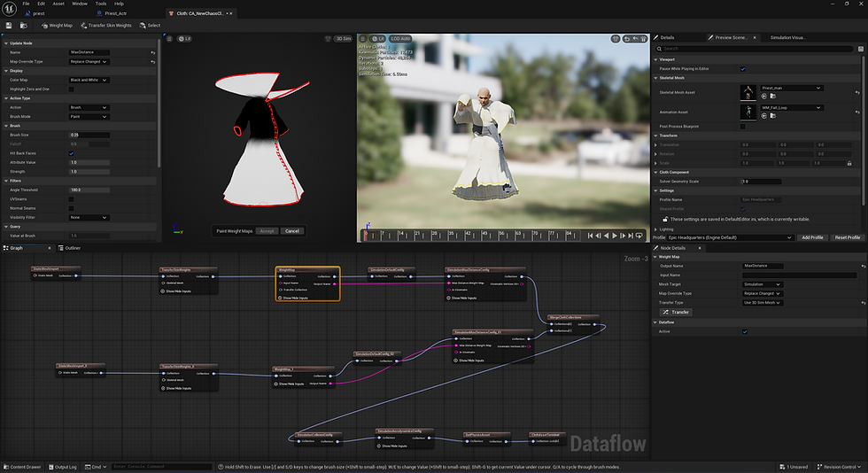Open the File menu
The width and height of the screenshot is (868, 473).
(x=26, y=4)
